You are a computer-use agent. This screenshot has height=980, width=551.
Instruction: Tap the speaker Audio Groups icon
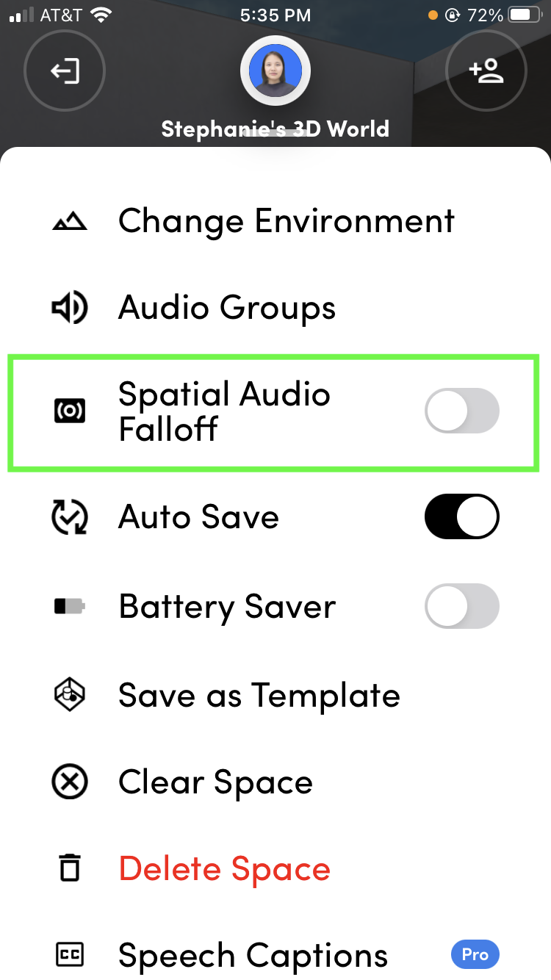pyautogui.click(x=70, y=308)
